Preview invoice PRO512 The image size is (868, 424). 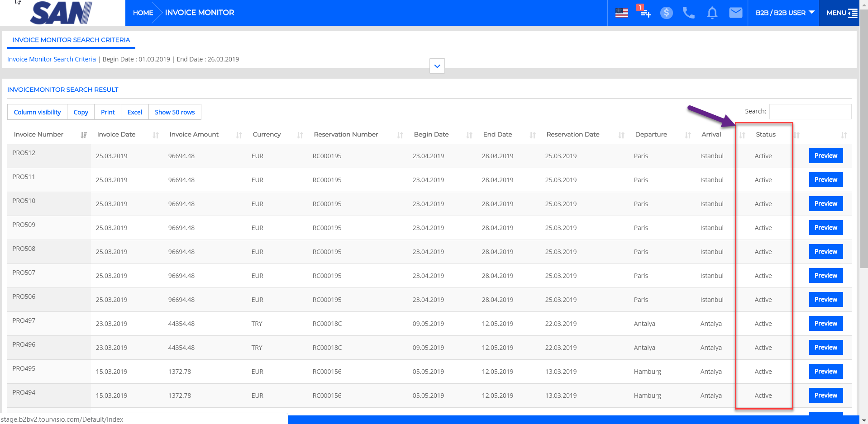click(x=825, y=156)
